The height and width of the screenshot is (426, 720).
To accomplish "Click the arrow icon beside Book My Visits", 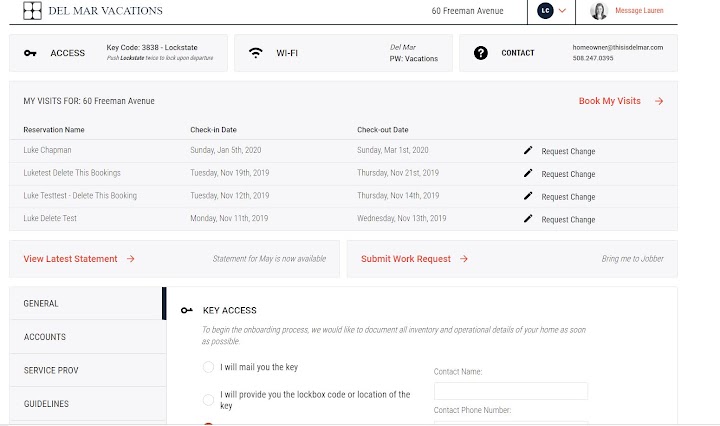I will 659,101.
